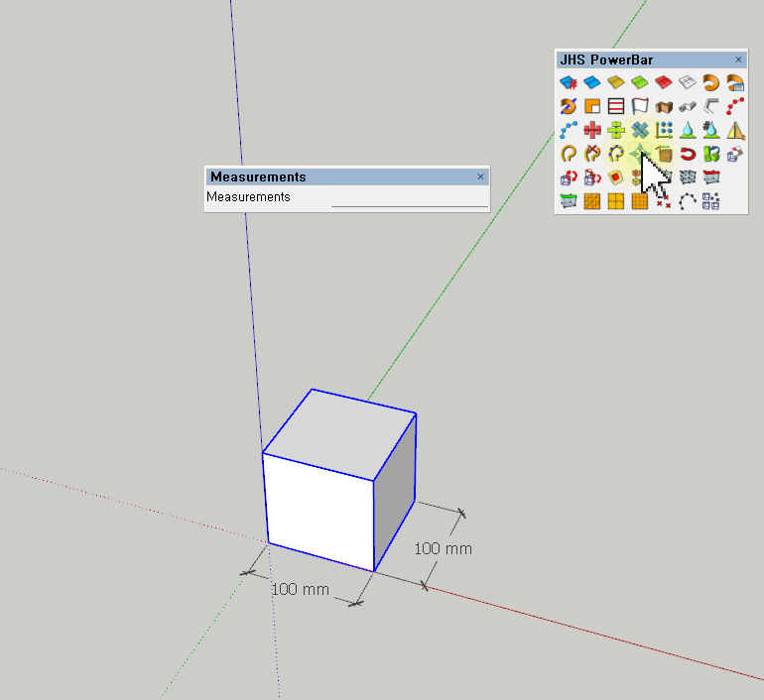Select the white gridded surface icon
The height and width of the screenshot is (700, 764).
[688, 82]
